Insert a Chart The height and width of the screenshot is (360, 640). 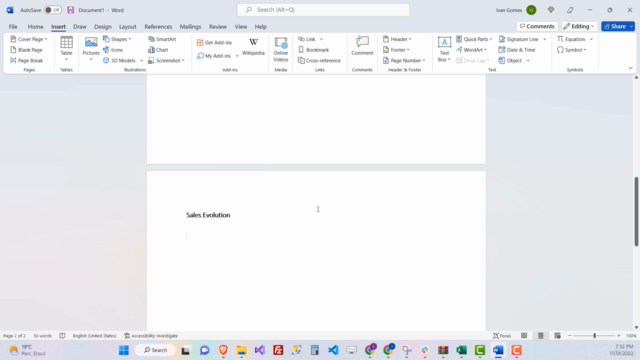[158, 50]
